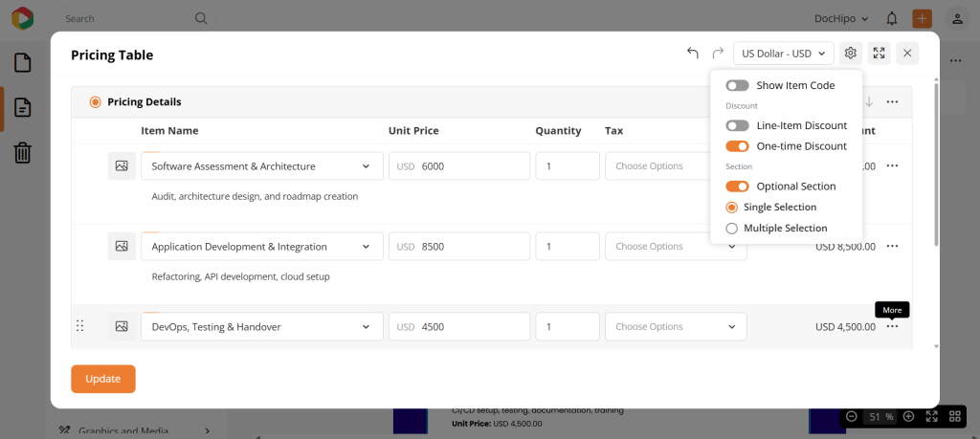This screenshot has height=439, width=980.
Task: Toggle Show Item Code switch
Action: tap(737, 85)
